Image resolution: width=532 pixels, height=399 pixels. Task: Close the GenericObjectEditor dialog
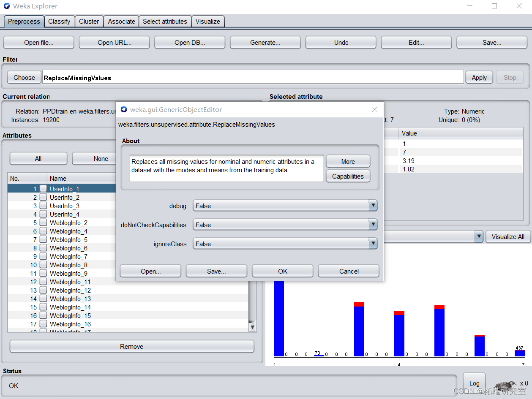click(374, 109)
